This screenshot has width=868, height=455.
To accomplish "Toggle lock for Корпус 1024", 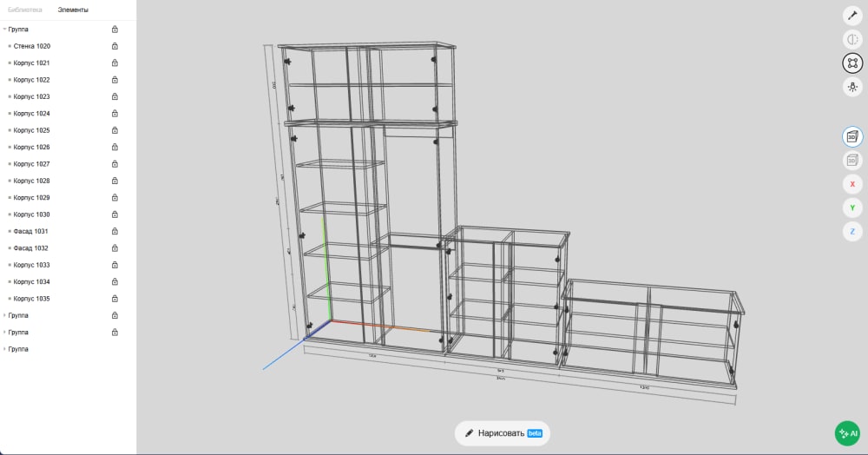I will point(115,114).
